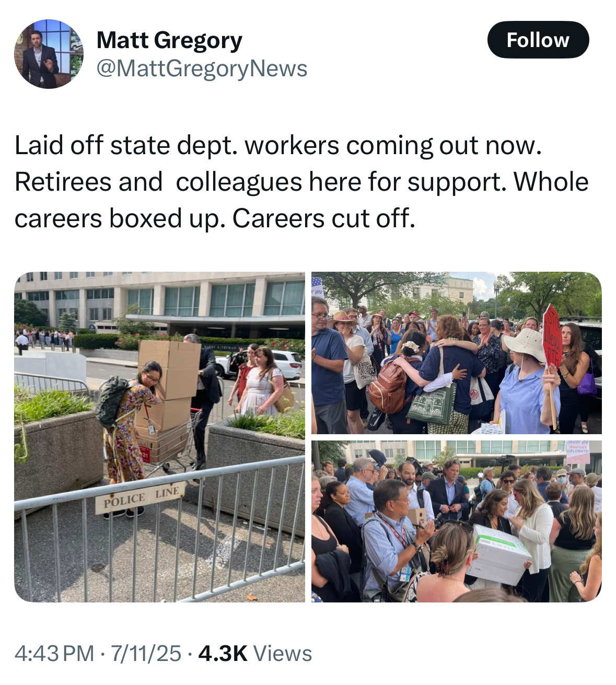Click the Follow button
This screenshot has width=616, height=685.
coord(538,40)
